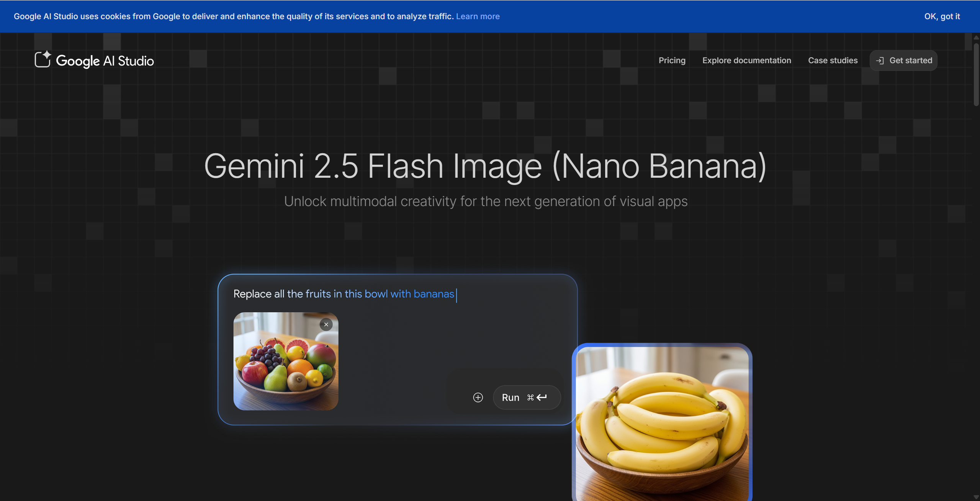Dismiss cookie banner with OK, got it
This screenshot has width=980, height=501.
point(942,16)
